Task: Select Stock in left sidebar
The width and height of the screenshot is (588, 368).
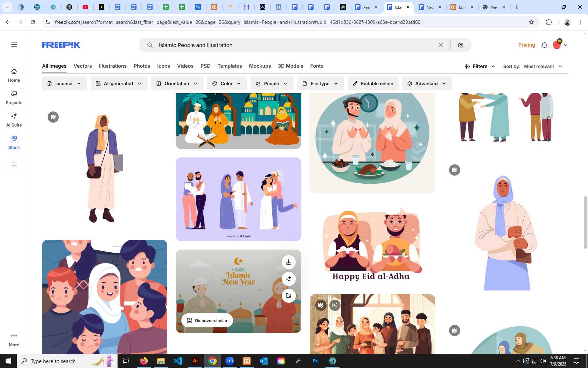Action: 14,143
